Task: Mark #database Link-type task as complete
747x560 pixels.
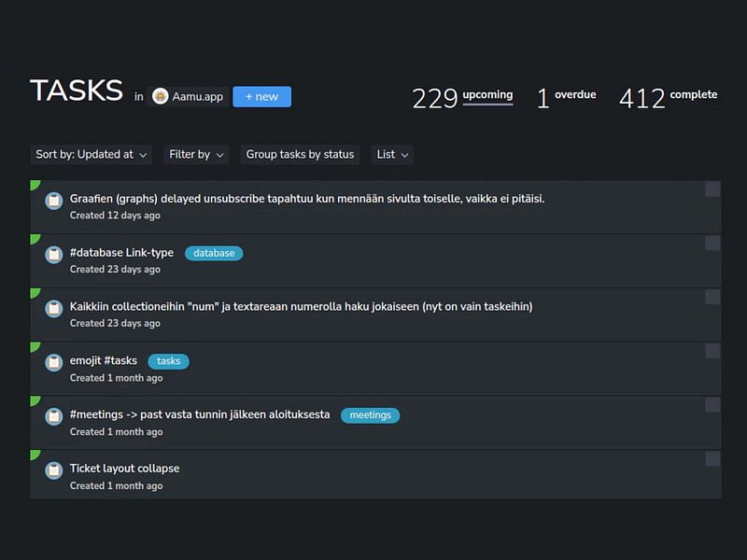Action: (x=712, y=244)
